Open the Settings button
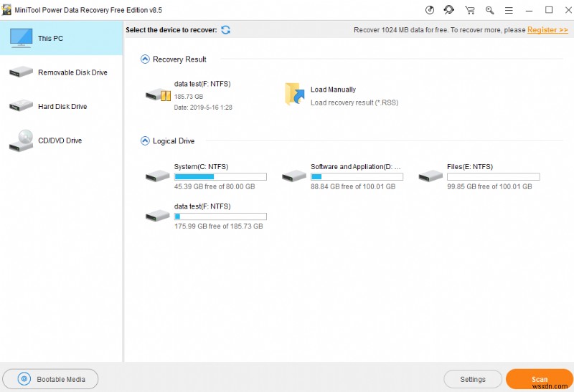 (x=473, y=379)
